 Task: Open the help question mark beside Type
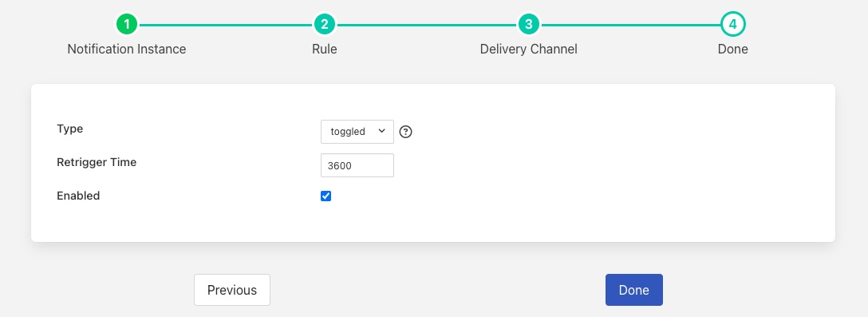pyautogui.click(x=406, y=132)
